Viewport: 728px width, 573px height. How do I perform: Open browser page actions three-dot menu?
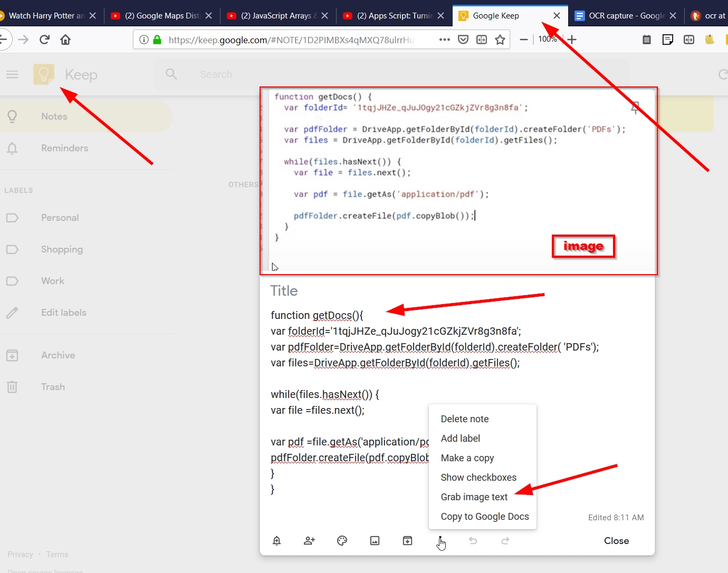click(445, 40)
